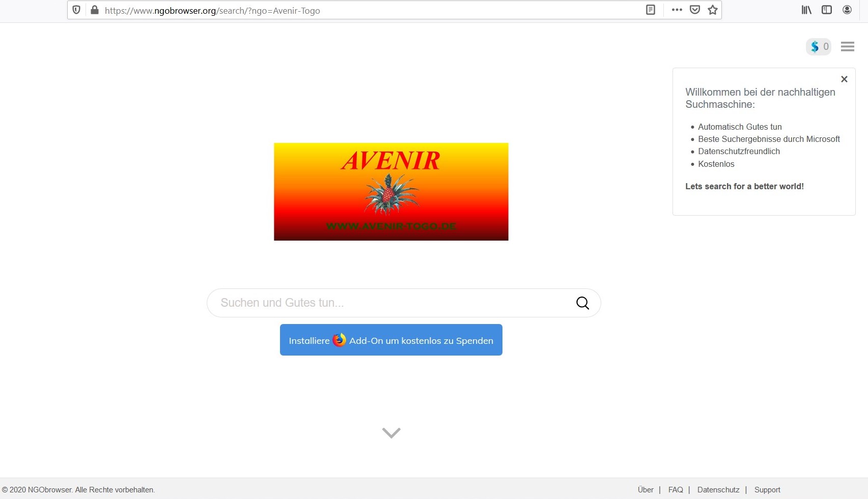Screen dimensions: 868x499
Task: Dismiss the welcome panel with the X
Action: click(x=844, y=79)
